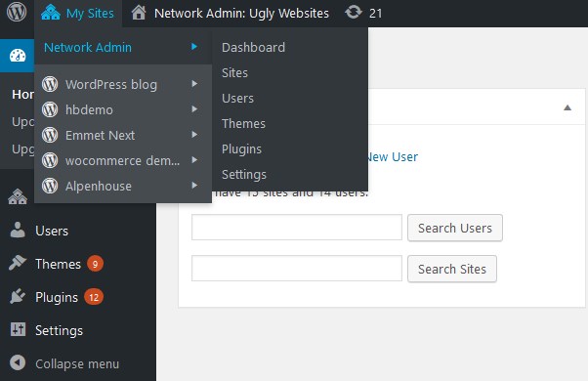This screenshot has height=381, width=588.
Task: Click the Plugins plug icon in sidebar
Action: pos(18,296)
